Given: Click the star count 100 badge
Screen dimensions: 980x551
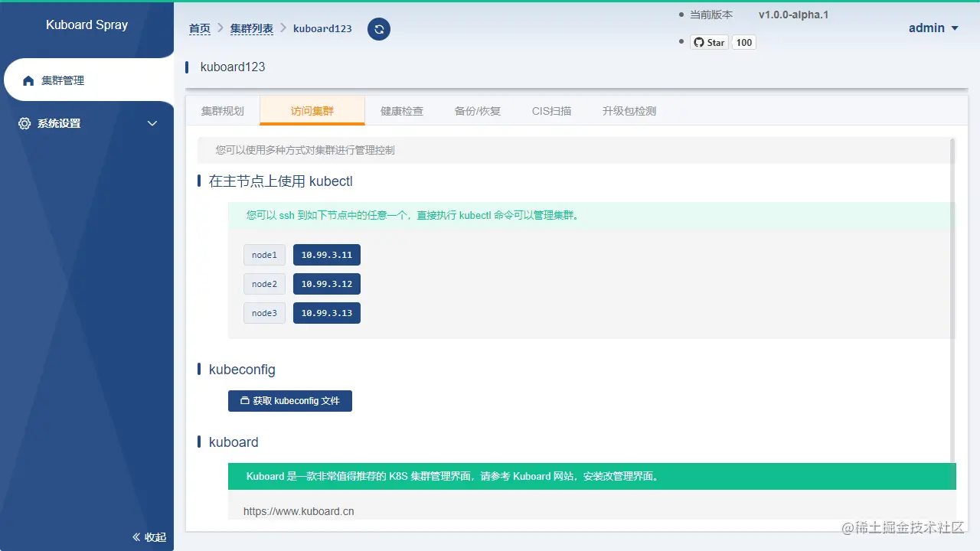Looking at the screenshot, I should 744,42.
